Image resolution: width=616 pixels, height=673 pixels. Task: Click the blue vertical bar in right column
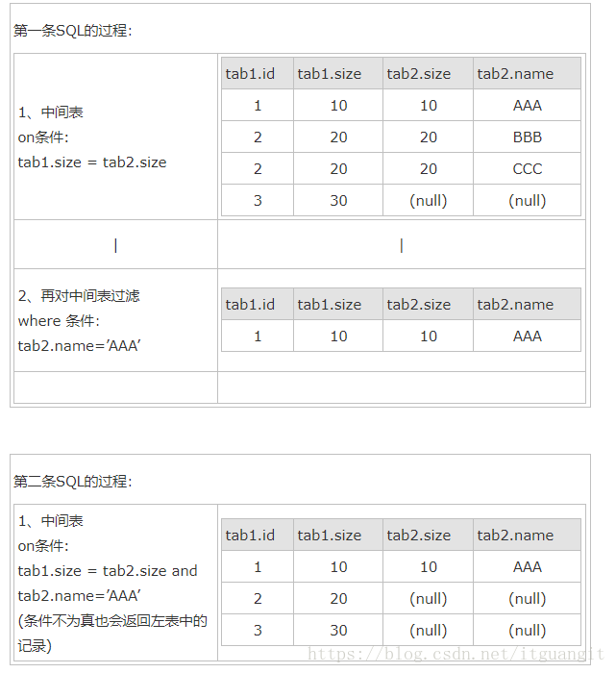point(401,245)
